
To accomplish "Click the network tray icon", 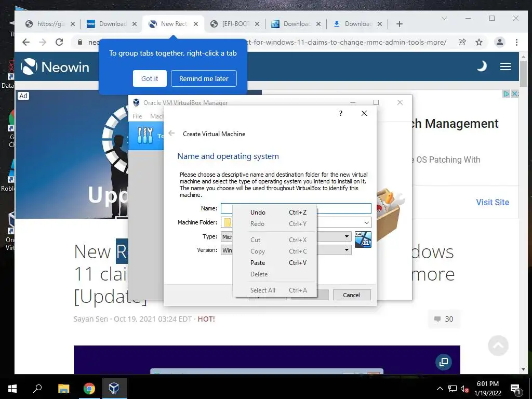I will pyautogui.click(x=453, y=389).
